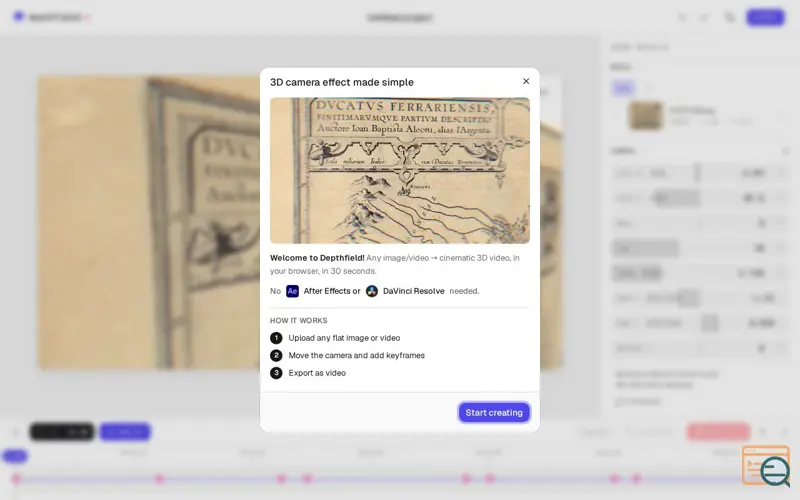Click the step 1 circle badge
Image resolution: width=800 pixels, height=500 pixels.
[x=276, y=338]
